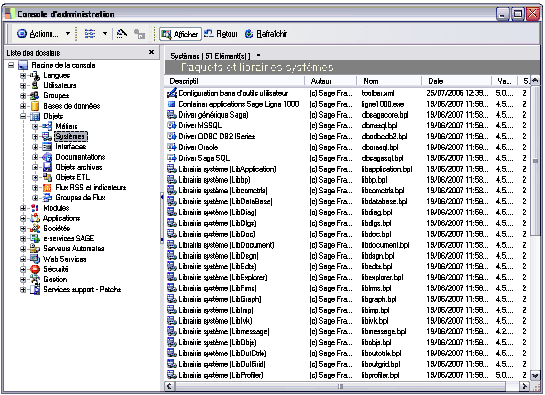Select the Modules icon in tree
The width and height of the screenshot is (545, 395).
(x=35, y=208)
